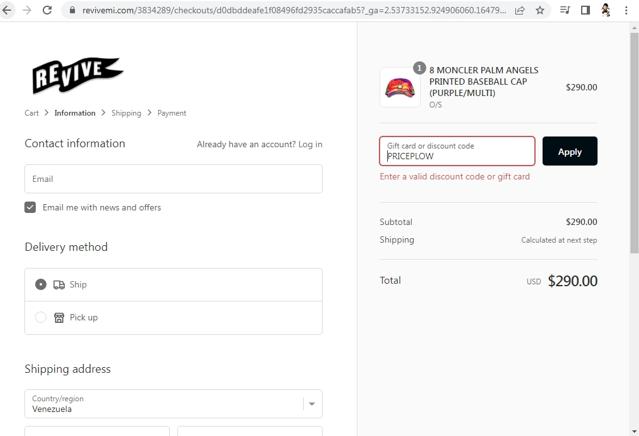The width and height of the screenshot is (639, 436).
Task: Click the quantity badge on cap thumbnail
Action: (419, 68)
